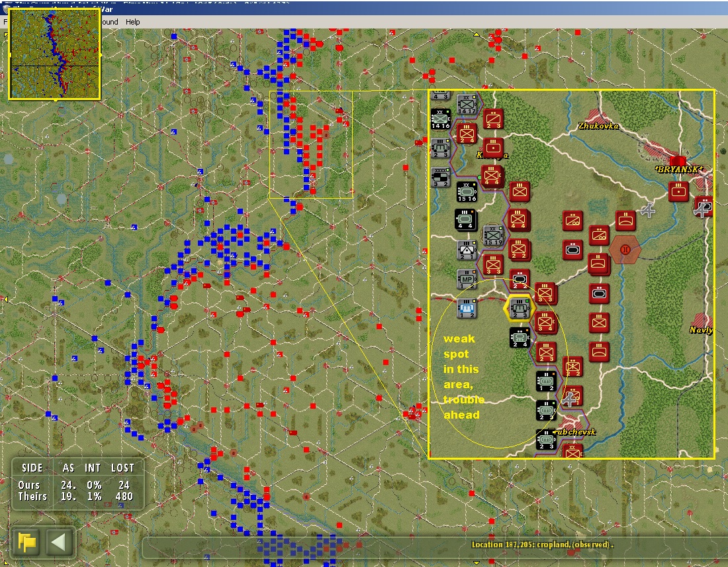The width and height of the screenshot is (728, 567).
Task: Select the black armored unit rated 2 4
Action: [520, 338]
